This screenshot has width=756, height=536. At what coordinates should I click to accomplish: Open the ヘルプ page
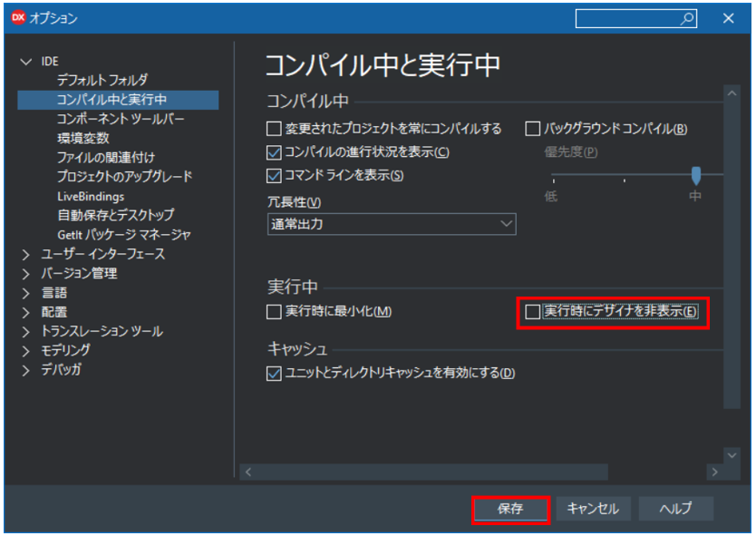[675, 509]
